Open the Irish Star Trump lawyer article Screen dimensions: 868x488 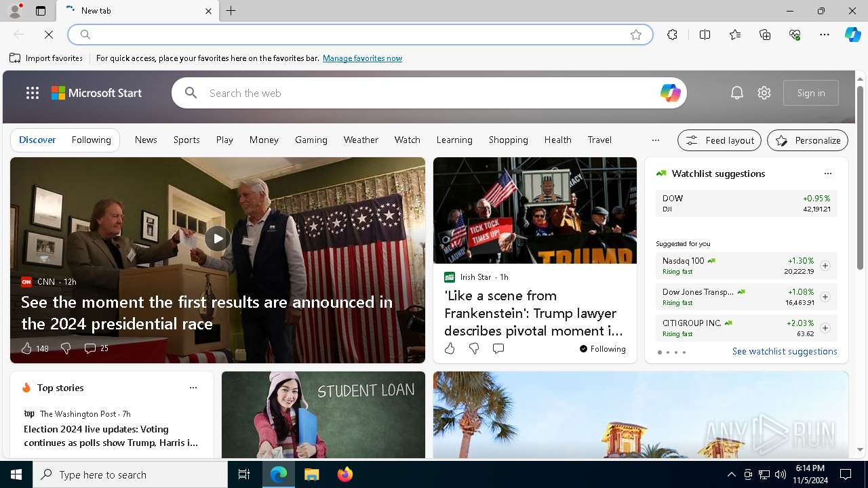tap(533, 313)
